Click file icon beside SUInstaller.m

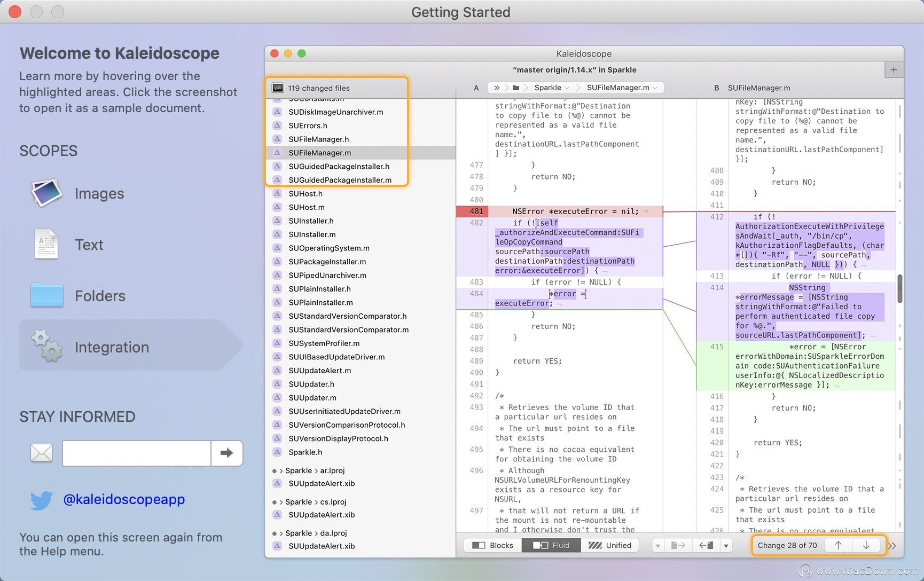click(277, 234)
